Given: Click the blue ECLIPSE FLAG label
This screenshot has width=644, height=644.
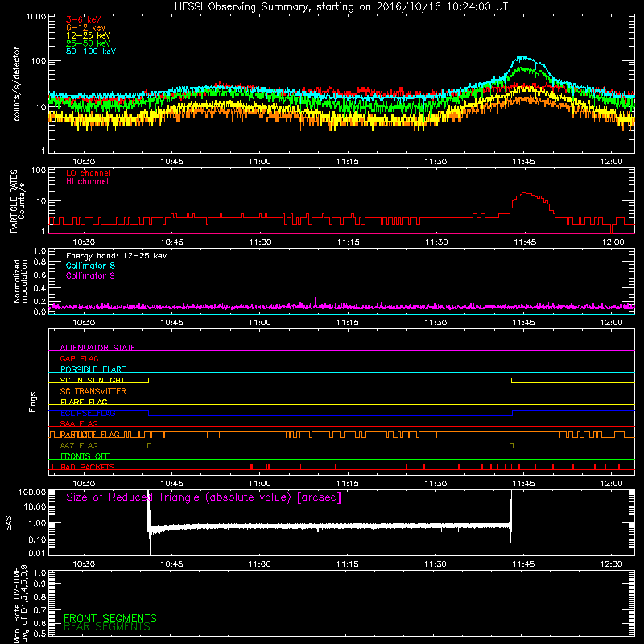Looking at the screenshot, I should (x=88, y=413).
